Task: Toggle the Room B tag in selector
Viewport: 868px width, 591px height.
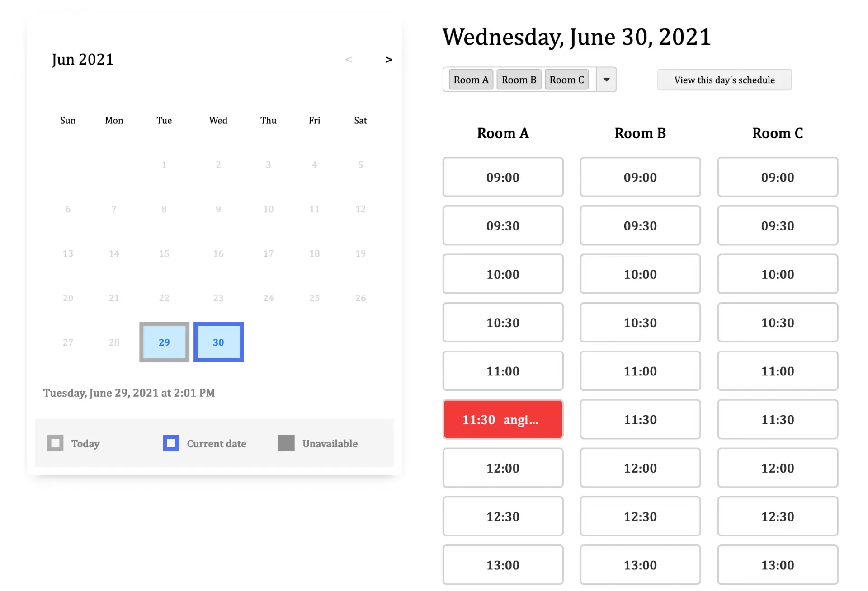Action: pos(519,80)
